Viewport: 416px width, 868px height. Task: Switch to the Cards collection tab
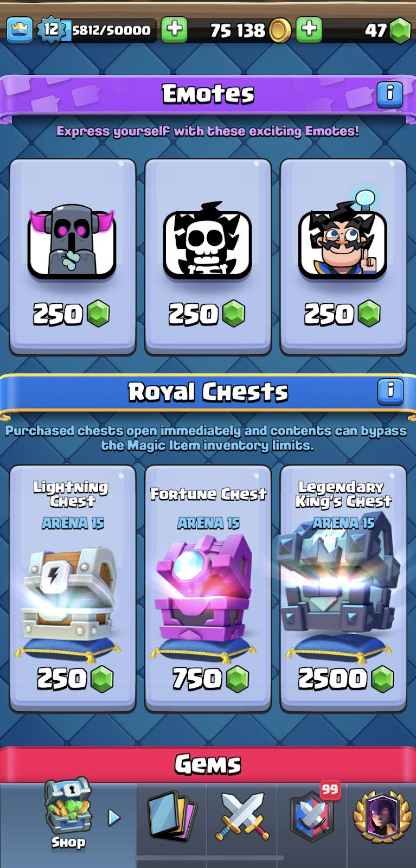[x=172, y=817]
